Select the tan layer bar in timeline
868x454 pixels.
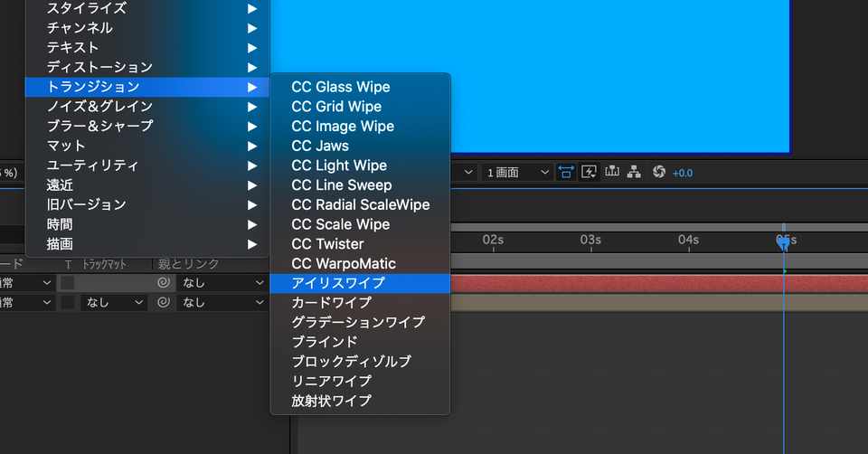659,303
